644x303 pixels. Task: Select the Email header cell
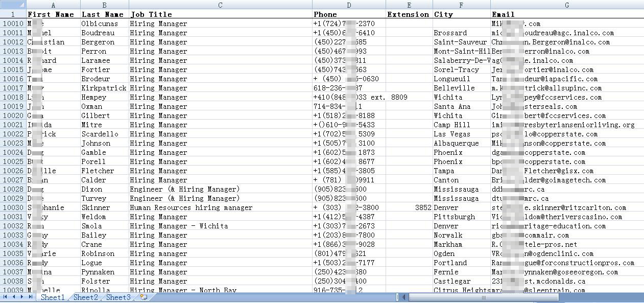click(x=567, y=14)
